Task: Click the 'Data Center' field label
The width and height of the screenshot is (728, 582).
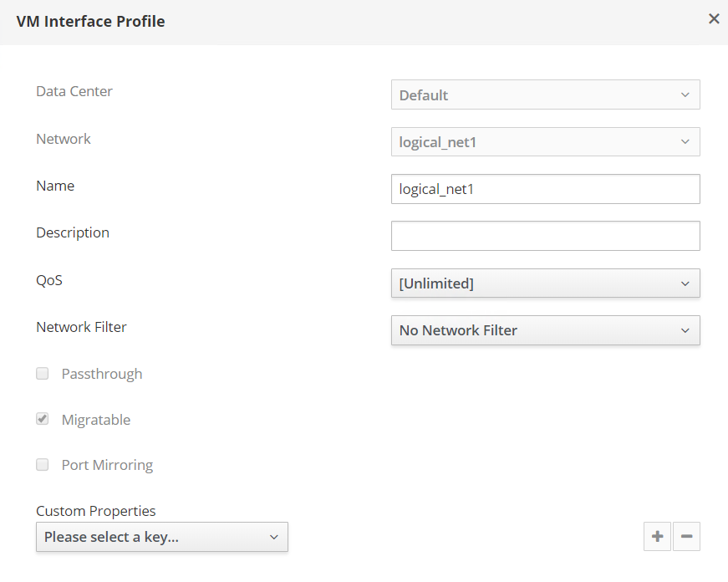Action: 74,91
